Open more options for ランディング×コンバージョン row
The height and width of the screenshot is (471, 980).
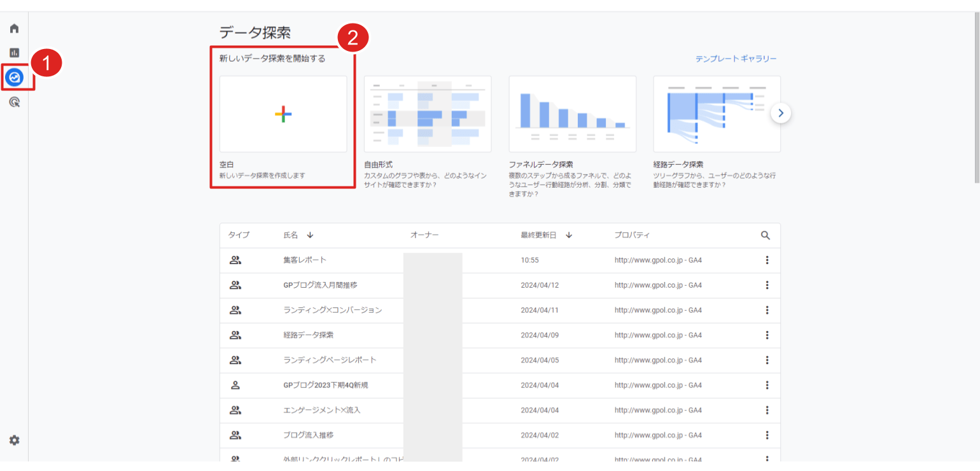click(x=767, y=310)
